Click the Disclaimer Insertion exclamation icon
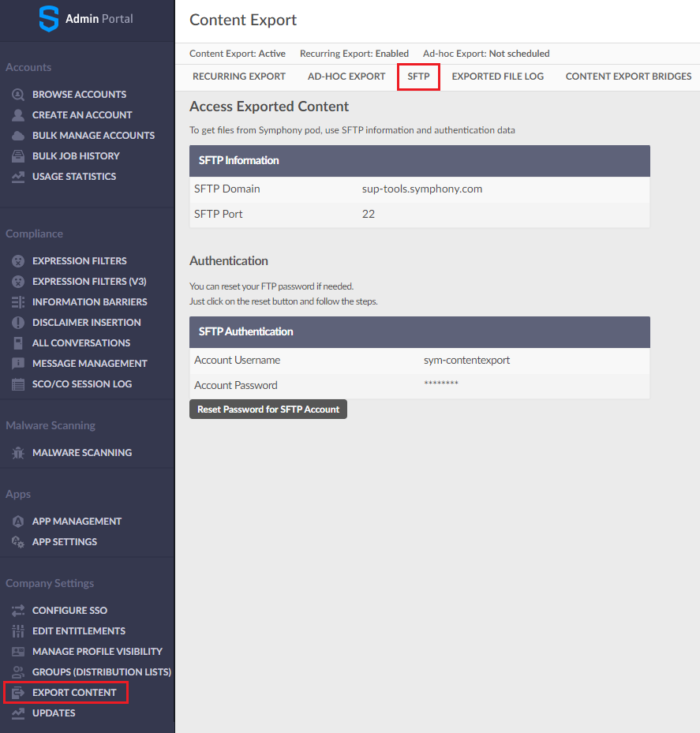This screenshot has height=733, width=700. point(18,323)
